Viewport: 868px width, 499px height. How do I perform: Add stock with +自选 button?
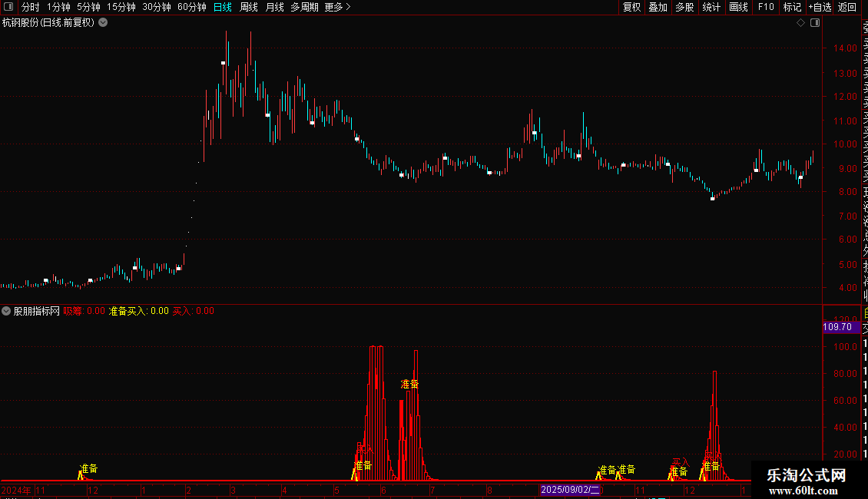click(x=820, y=7)
